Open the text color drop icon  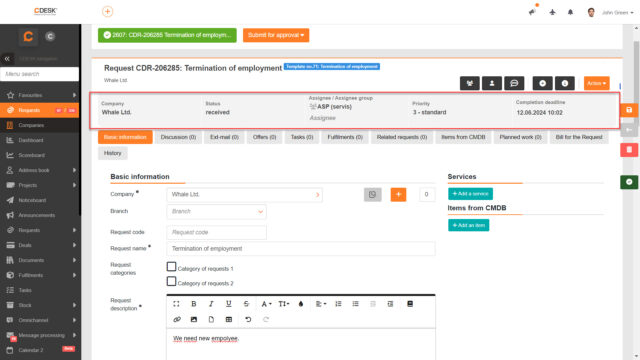[x=301, y=304]
